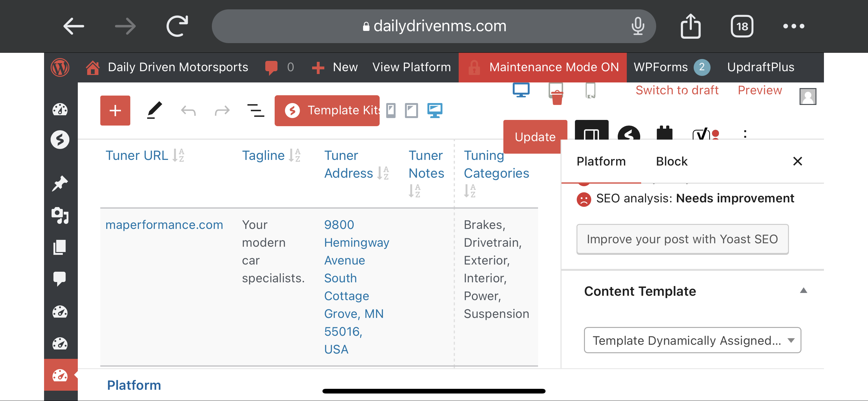Visit site via Daily Driven Motorsports
Image resolution: width=868 pixels, height=401 pixels.
pos(167,67)
